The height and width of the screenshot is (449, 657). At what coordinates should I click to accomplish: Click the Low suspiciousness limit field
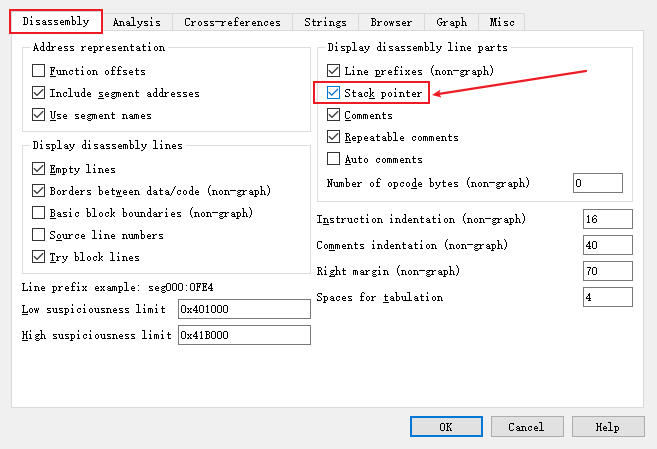243,309
